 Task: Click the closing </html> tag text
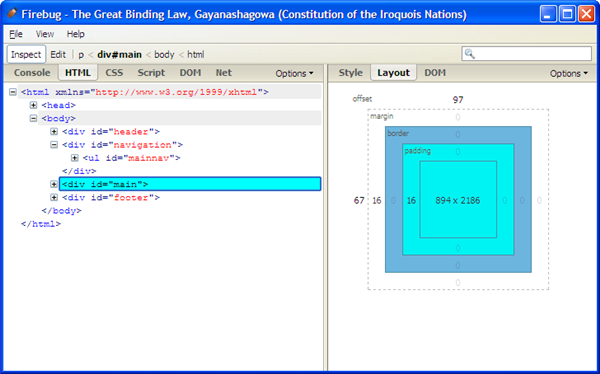[x=41, y=224]
